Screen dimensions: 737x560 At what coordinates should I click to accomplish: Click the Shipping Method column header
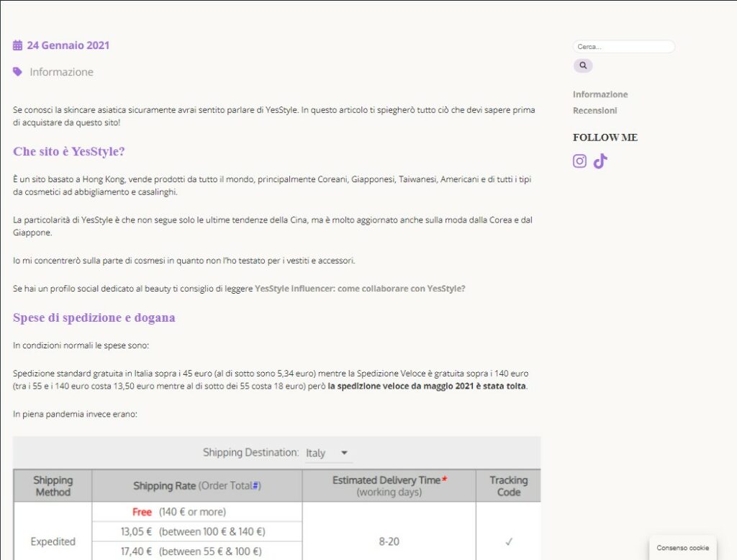(x=53, y=486)
